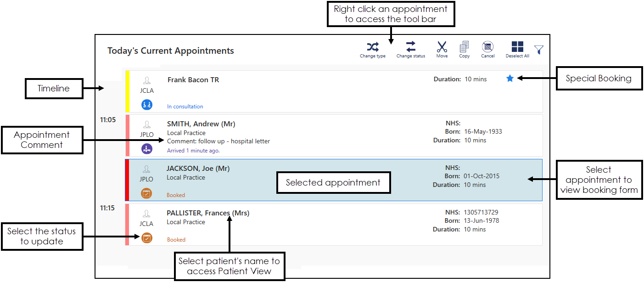
Task: Click Frank Bacon's blue special booking star
Action: point(510,79)
